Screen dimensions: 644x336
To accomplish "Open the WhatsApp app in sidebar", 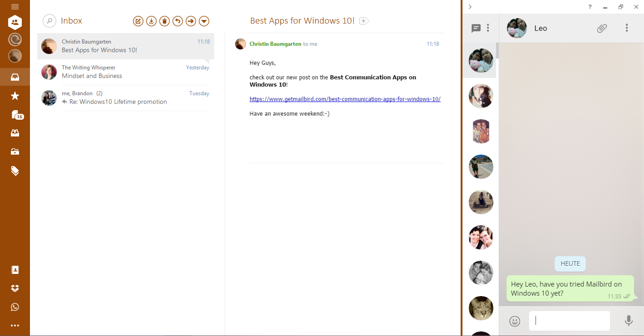I will coord(15,307).
